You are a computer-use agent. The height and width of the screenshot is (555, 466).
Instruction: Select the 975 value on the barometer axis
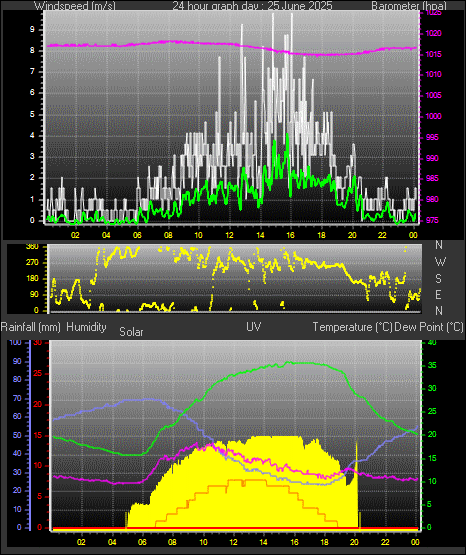[432, 220]
